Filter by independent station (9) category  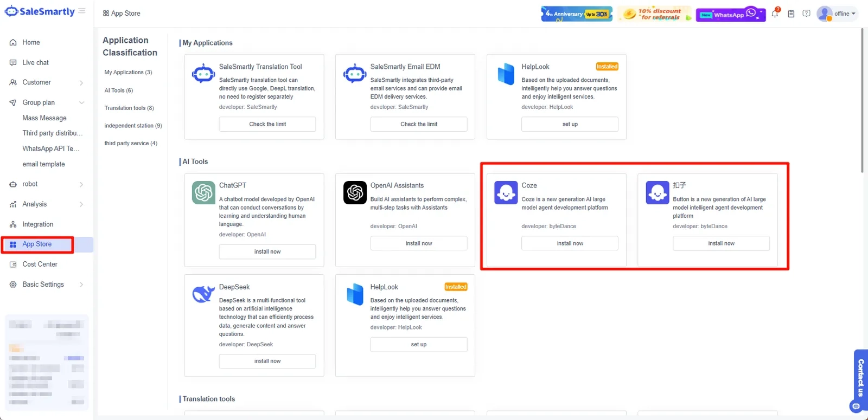pos(133,126)
